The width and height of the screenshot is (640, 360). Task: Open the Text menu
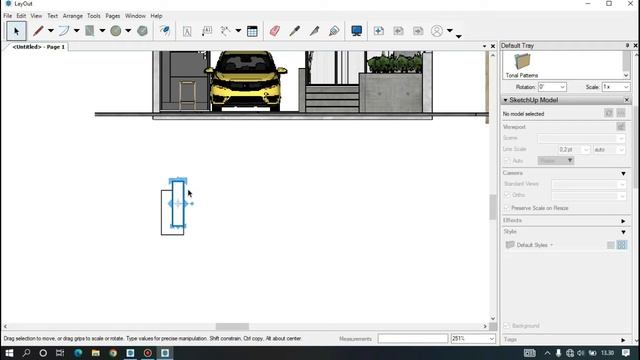tap(53, 16)
